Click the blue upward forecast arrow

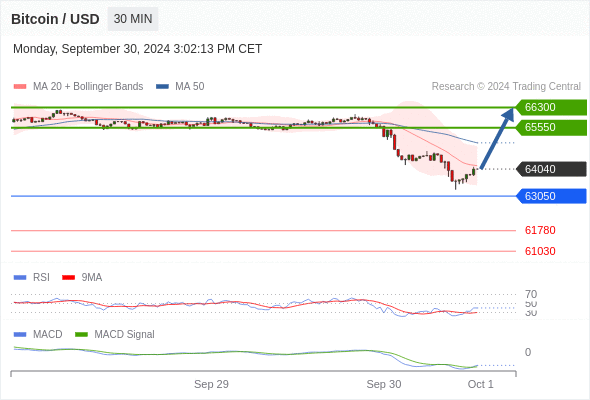pos(497,138)
